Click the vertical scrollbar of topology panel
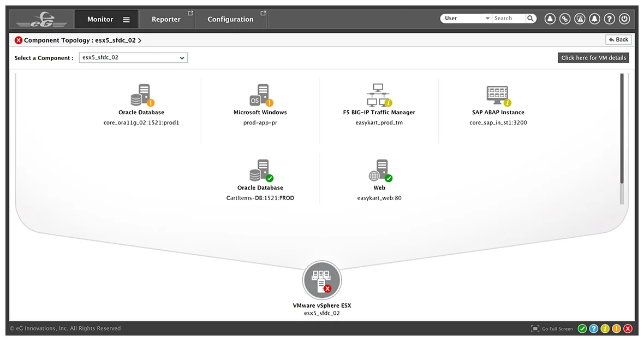The image size is (644, 341). [622, 139]
